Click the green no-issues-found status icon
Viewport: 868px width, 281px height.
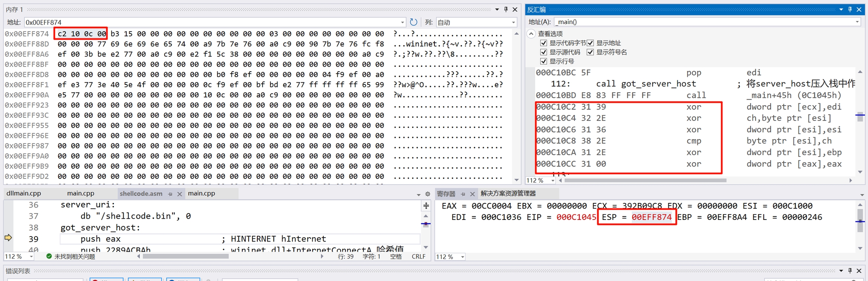pyautogui.click(x=49, y=256)
